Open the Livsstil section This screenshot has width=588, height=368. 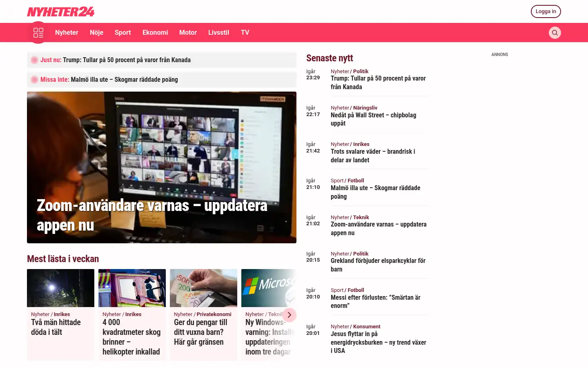pyautogui.click(x=218, y=33)
